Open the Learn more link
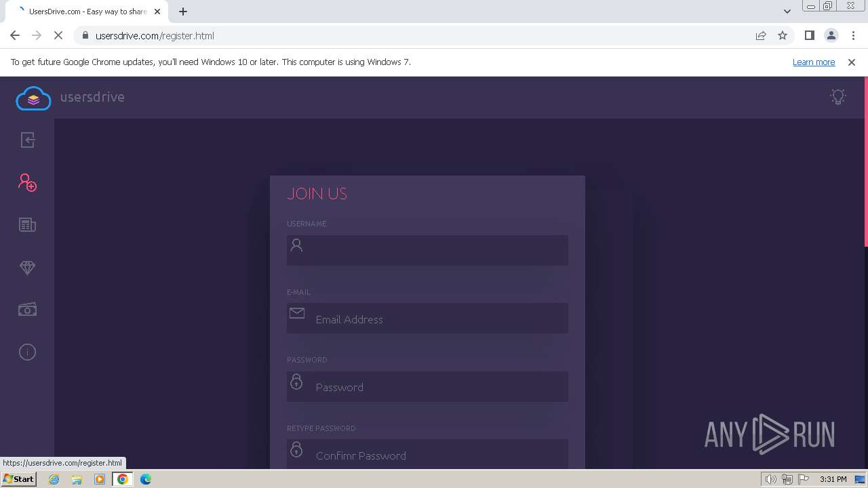The image size is (868, 488). coord(814,62)
